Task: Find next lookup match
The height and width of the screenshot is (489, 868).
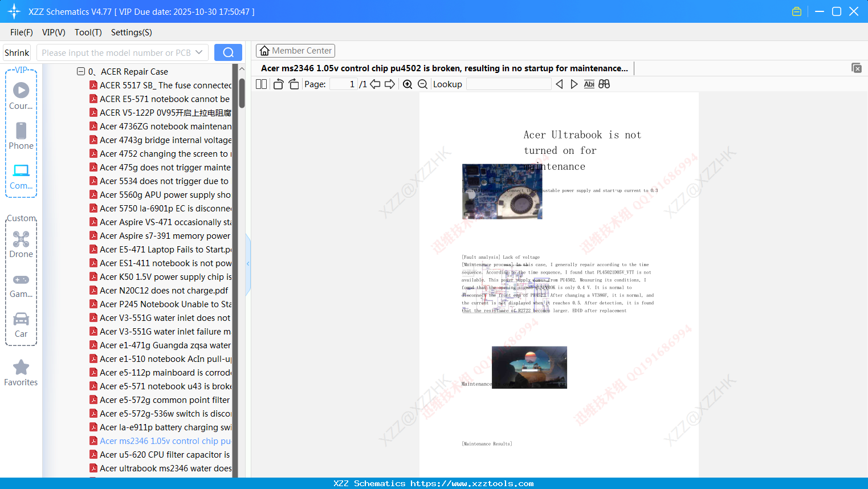Action: click(x=574, y=84)
